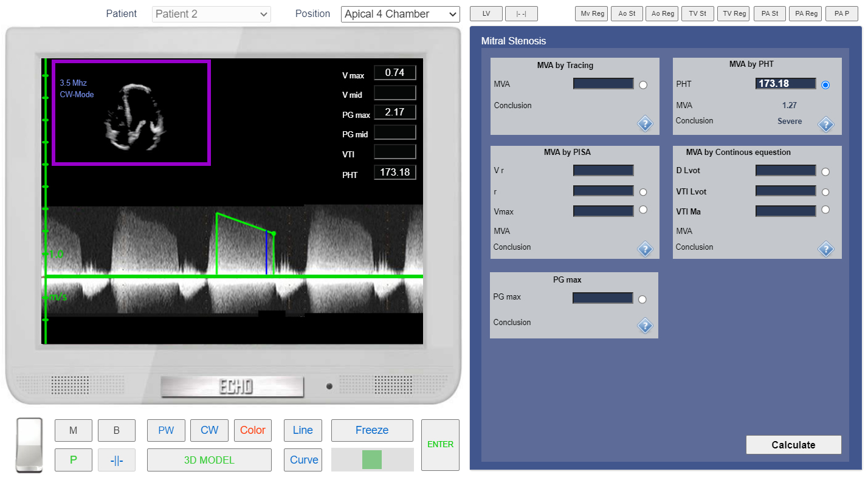Click the Calculate button
Screen dimensions: 868x480
point(793,445)
